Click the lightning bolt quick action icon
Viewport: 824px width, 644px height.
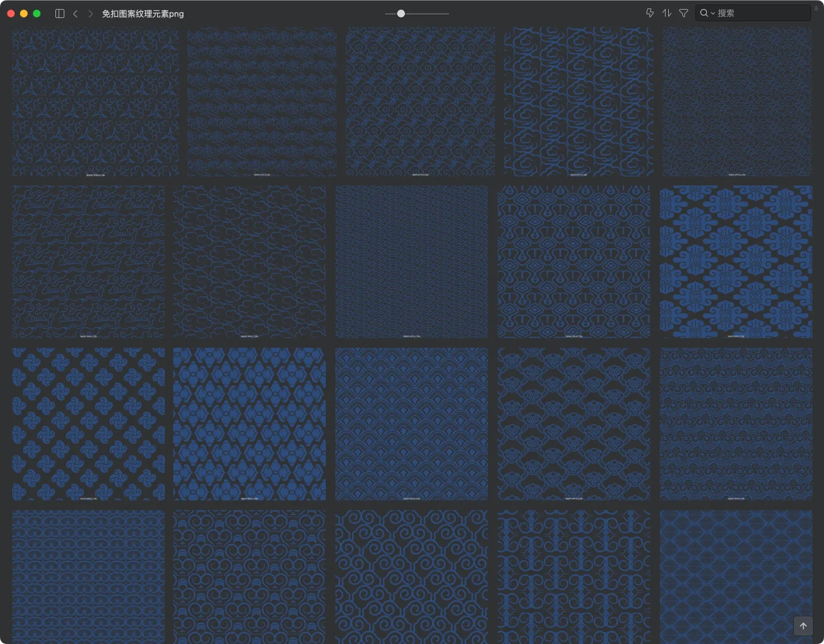[x=650, y=13]
